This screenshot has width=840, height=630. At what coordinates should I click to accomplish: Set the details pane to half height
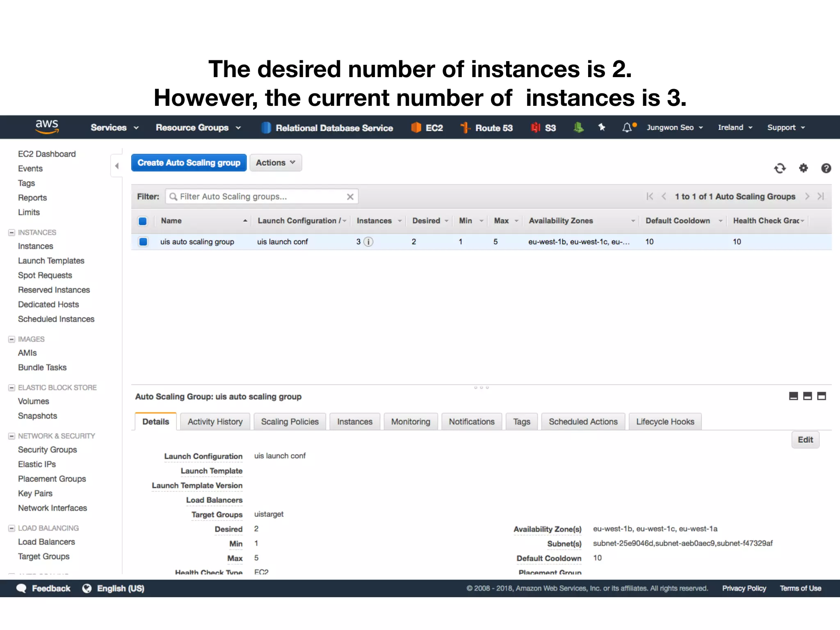(808, 396)
